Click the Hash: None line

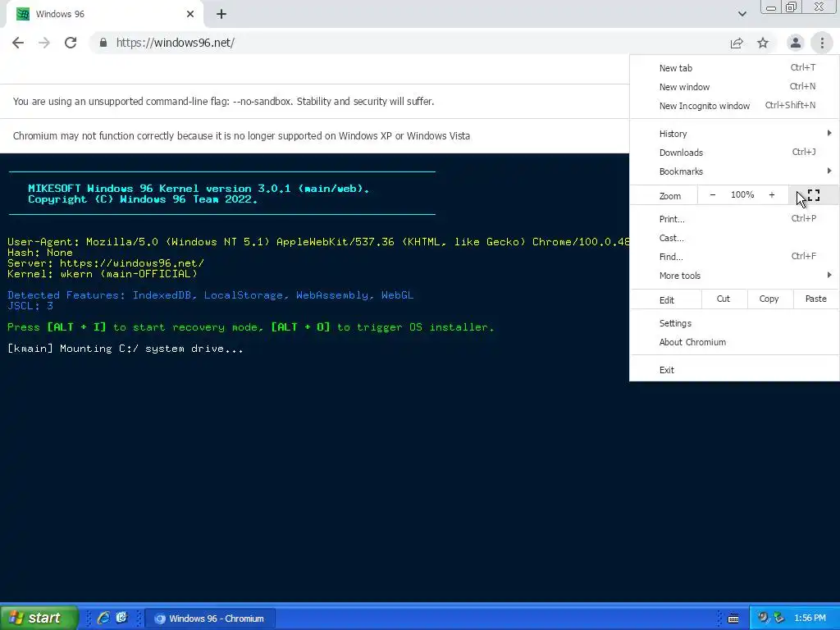click(x=40, y=253)
